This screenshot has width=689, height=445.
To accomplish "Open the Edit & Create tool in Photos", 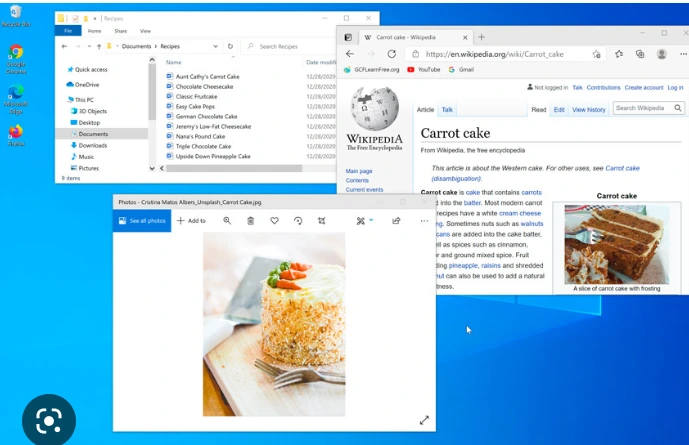I will coord(361,221).
